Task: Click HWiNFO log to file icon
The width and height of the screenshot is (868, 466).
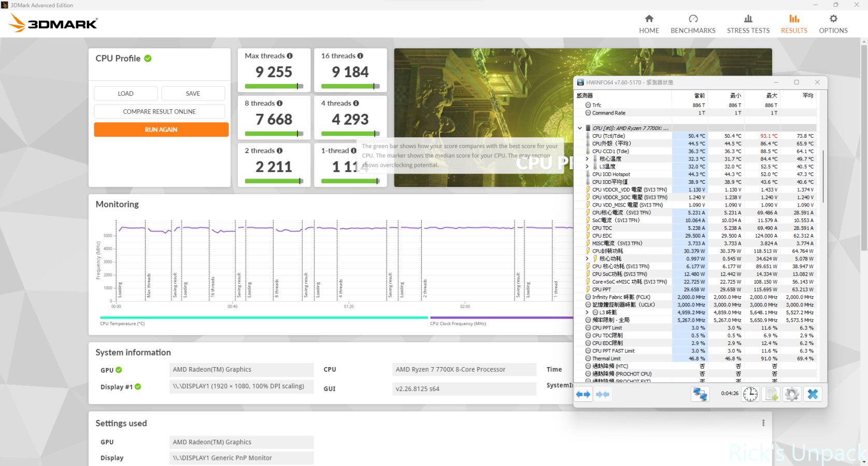Action: (x=772, y=394)
